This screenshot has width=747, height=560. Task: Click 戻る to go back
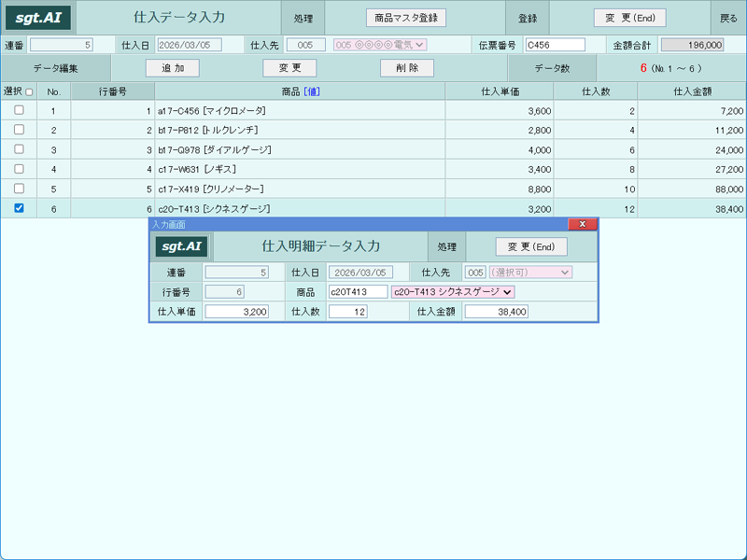click(x=728, y=18)
